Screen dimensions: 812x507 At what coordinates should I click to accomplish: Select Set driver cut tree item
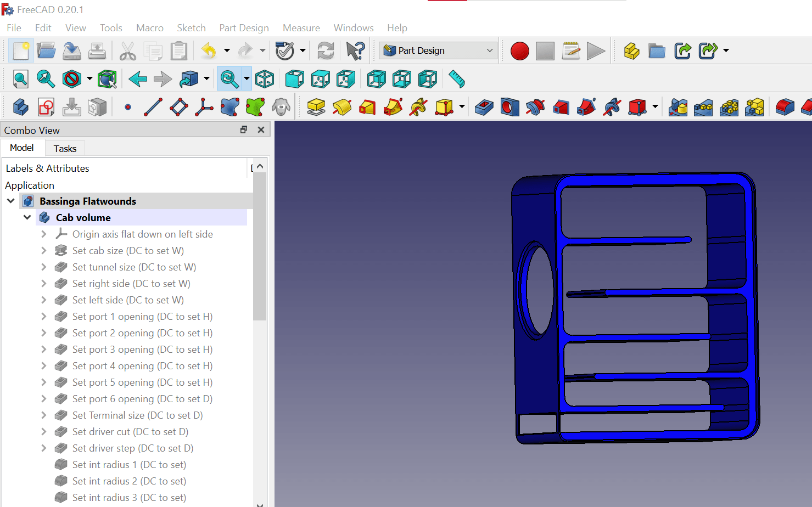click(130, 432)
